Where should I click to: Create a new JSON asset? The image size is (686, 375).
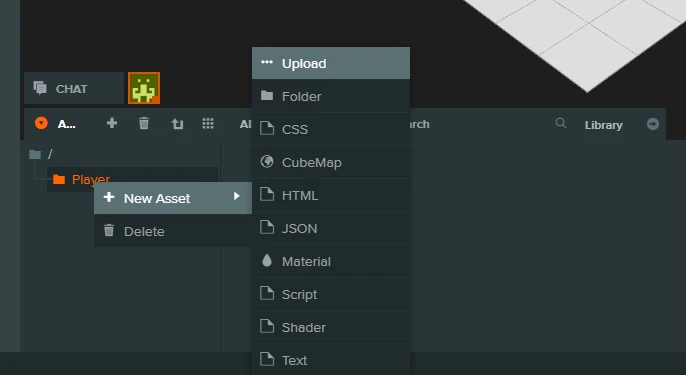pyautogui.click(x=331, y=228)
